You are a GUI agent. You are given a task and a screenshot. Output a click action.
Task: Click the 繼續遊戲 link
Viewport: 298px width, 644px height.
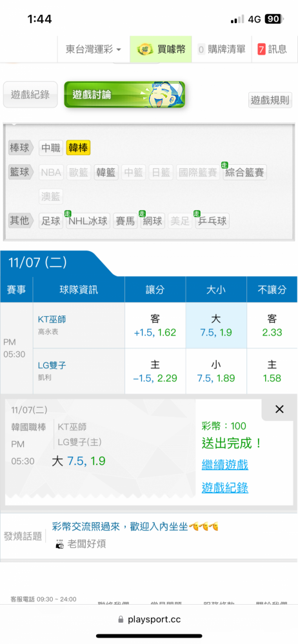[224, 465]
